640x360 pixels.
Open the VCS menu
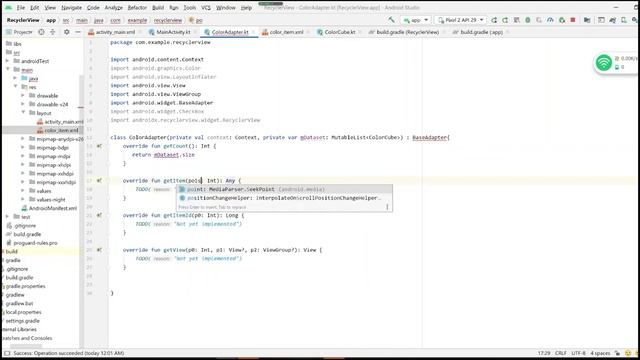tap(206, 8)
